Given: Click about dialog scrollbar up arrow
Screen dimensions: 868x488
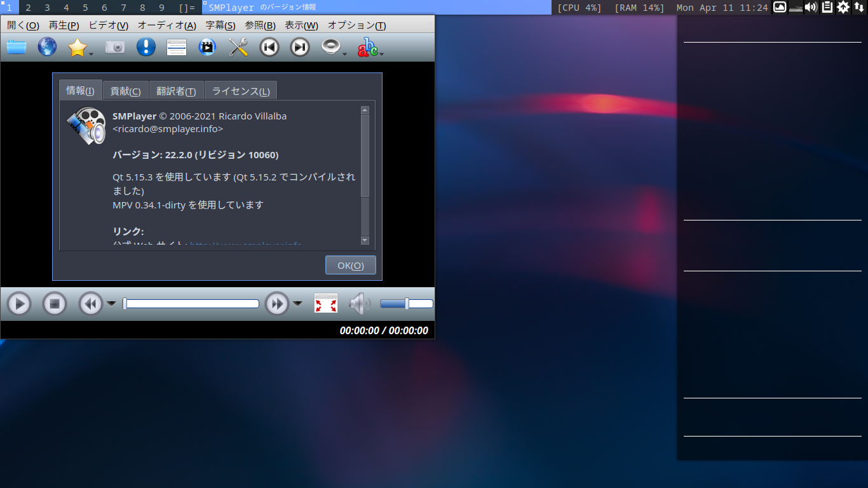Looking at the screenshot, I should (x=365, y=111).
